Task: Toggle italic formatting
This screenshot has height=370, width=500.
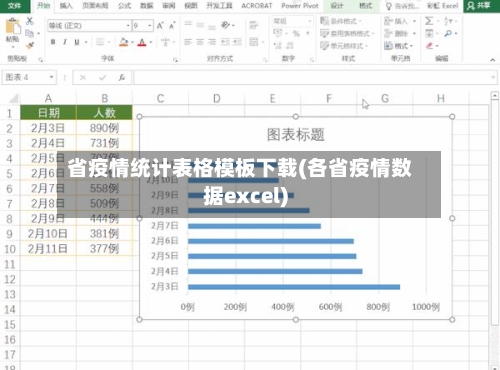Action: (x=65, y=42)
